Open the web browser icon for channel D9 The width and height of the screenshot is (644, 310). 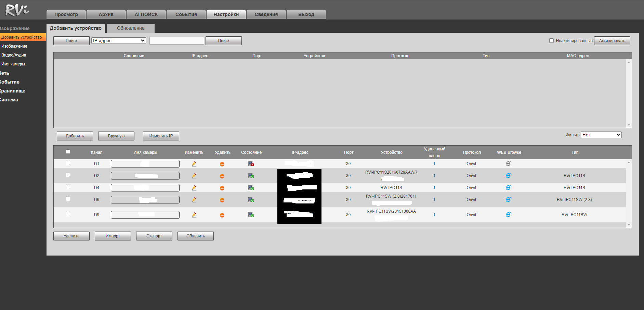point(508,214)
